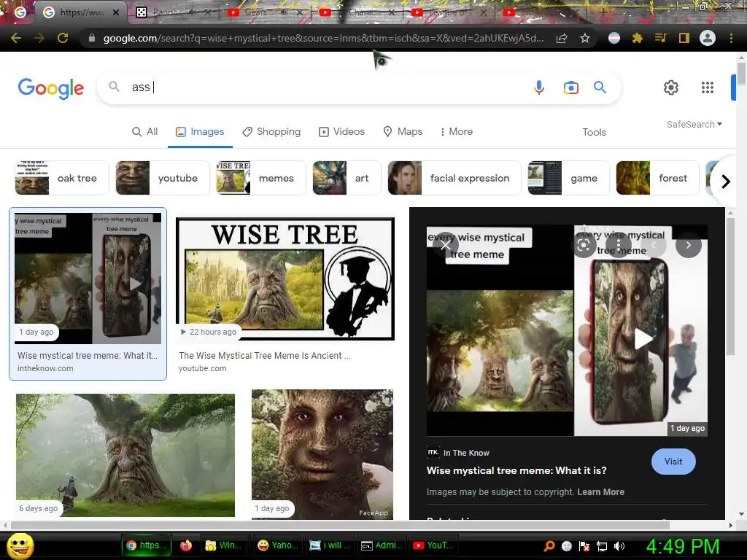The height and width of the screenshot is (560, 747).
Task: Open 'Wise mystical tree meme: What it is?' link
Action: coord(516,470)
